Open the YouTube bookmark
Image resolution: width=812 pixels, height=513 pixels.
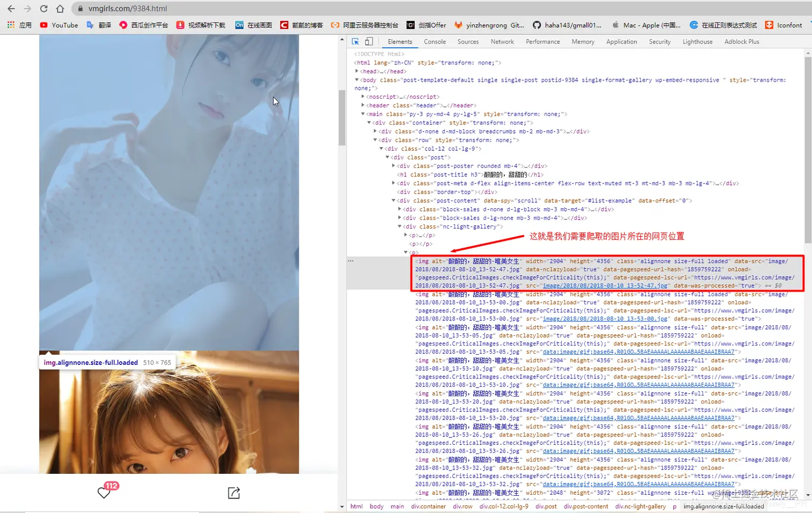pos(59,25)
